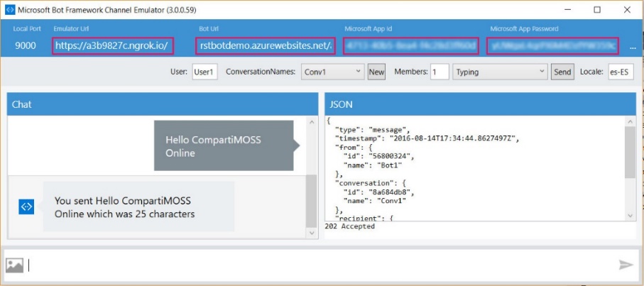644x286 pixels.
Task: Click the send arrow icon
Action: pyautogui.click(x=626, y=265)
